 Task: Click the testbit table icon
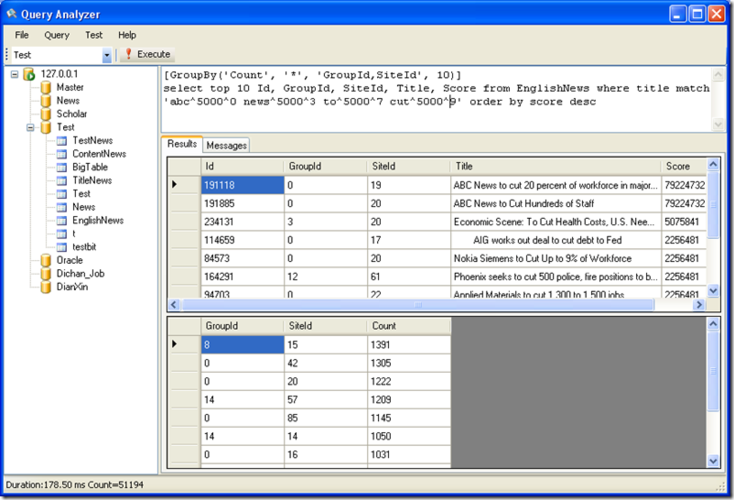coord(61,247)
